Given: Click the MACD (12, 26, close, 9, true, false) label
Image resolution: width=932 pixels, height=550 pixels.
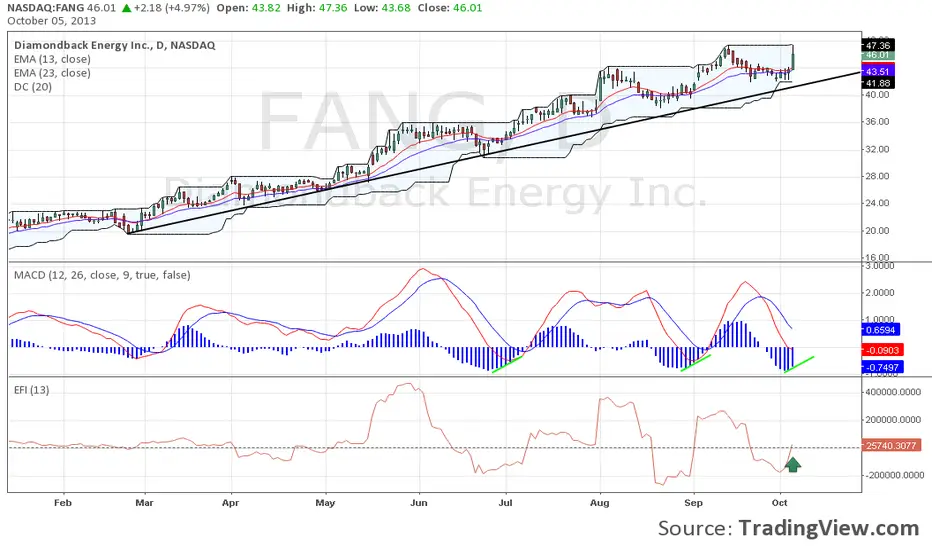Looking at the screenshot, I should (102, 275).
